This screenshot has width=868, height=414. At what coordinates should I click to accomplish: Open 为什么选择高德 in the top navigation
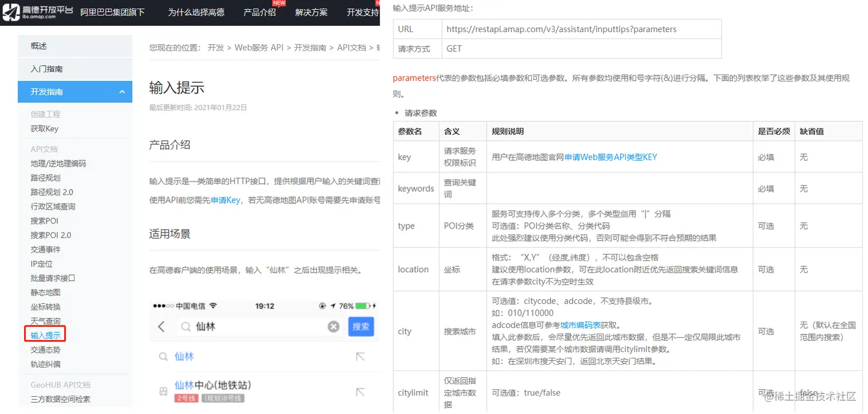[196, 12]
